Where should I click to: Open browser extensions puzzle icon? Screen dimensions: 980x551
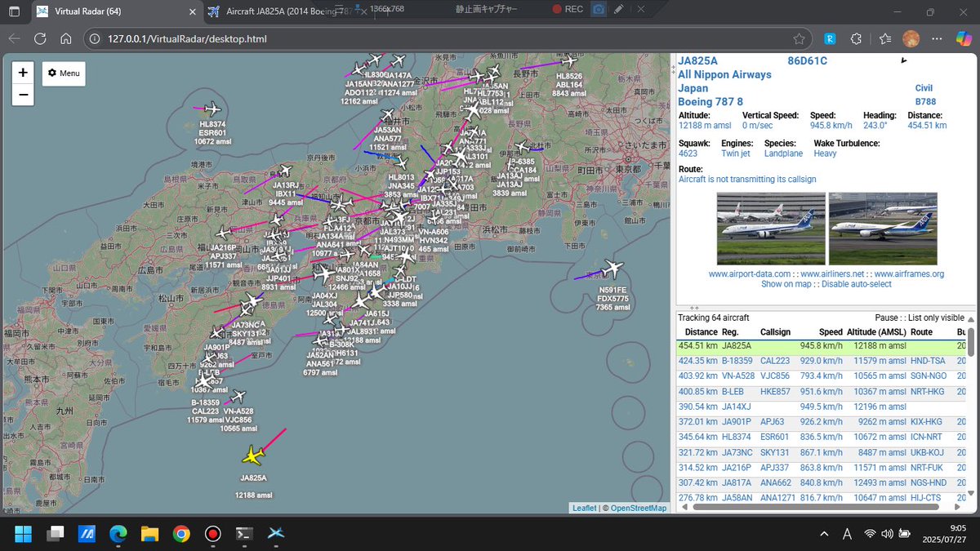[856, 38]
